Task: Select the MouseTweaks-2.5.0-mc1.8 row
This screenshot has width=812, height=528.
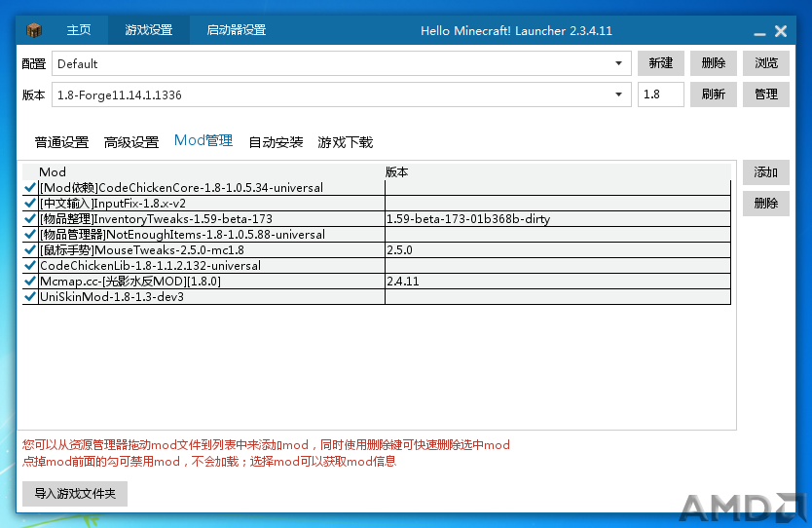Action: click(377, 249)
